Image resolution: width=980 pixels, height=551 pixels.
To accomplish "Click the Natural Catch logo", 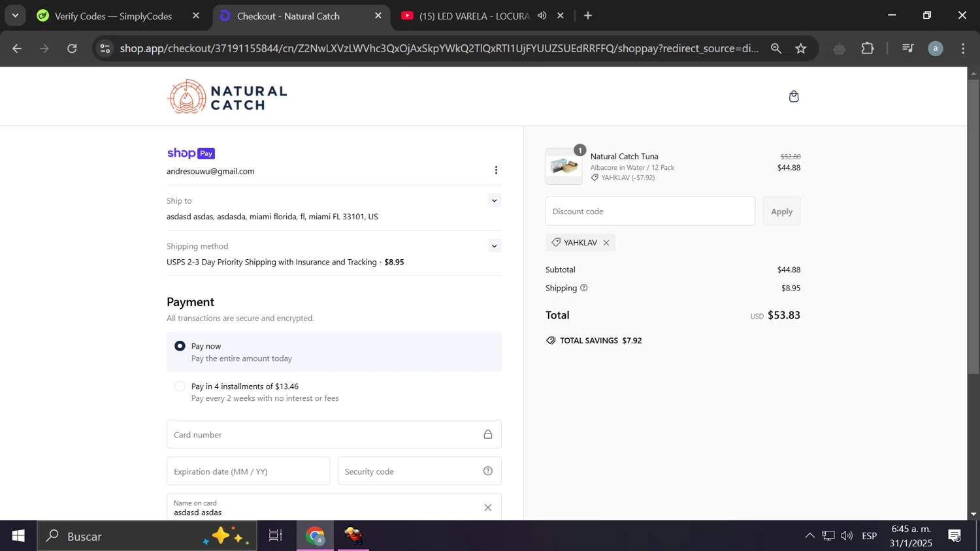I will (227, 97).
